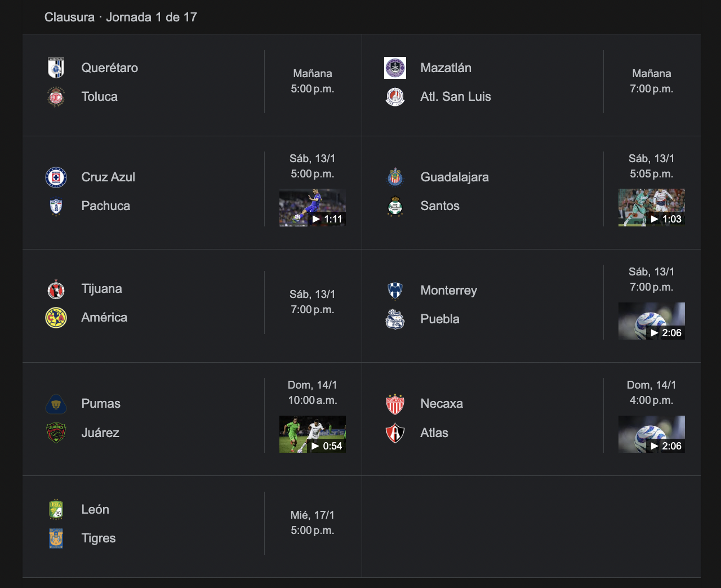The width and height of the screenshot is (721, 588).
Task: Click the Querétaro team crest icon
Action: [56, 68]
